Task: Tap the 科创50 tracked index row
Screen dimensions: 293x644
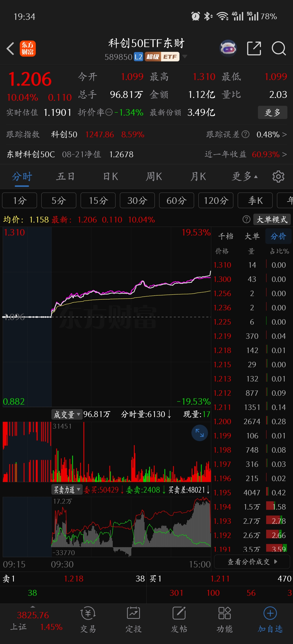Action: pos(75,135)
